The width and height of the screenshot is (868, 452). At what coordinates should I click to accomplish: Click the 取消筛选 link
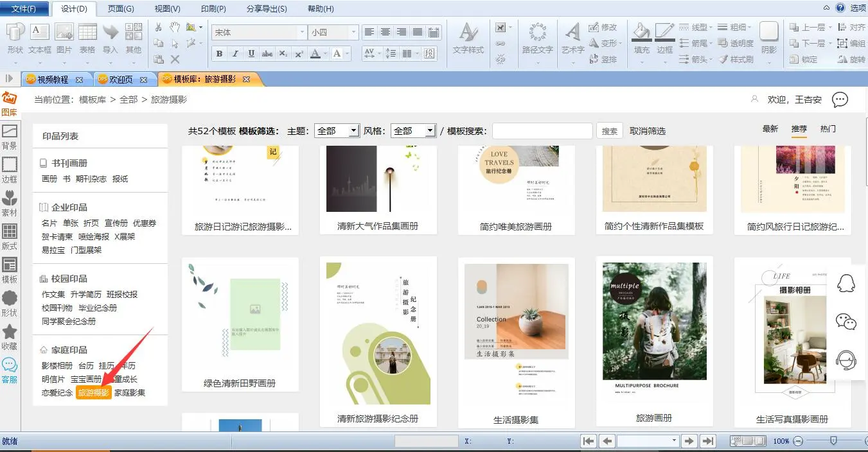click(647, 131)
